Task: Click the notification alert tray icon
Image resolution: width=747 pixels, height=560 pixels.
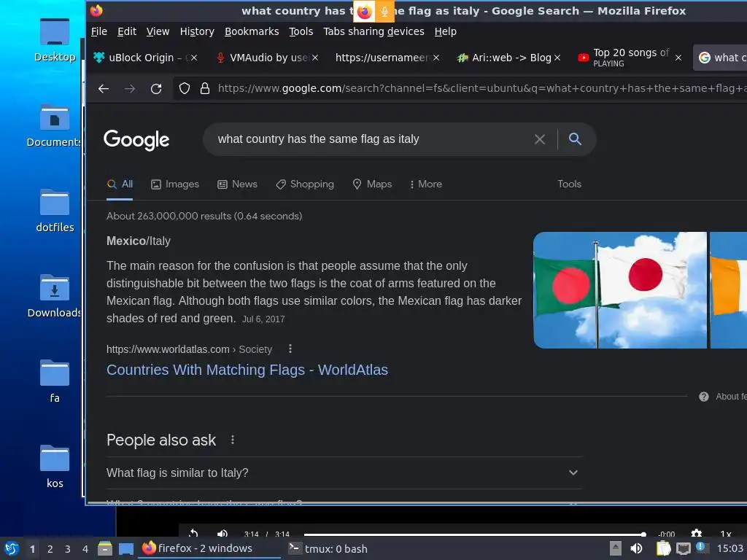Action: [701, 547]
